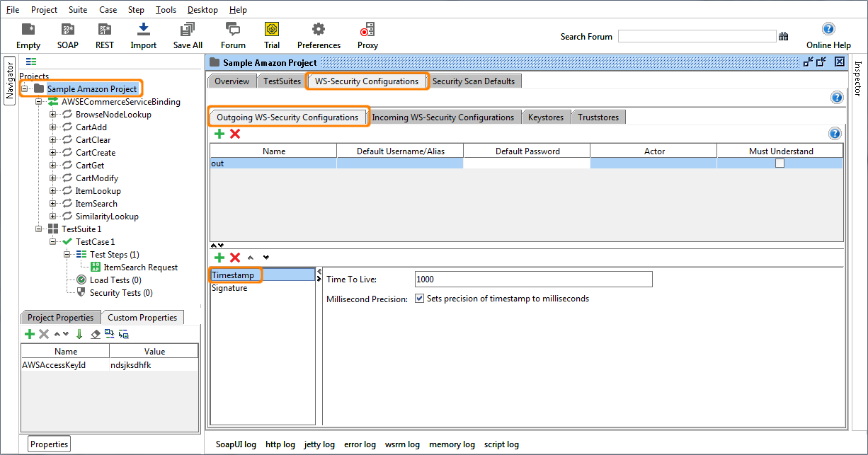Switch to Security Scan Defaults tab
Viewport: 868px width, 455px height.
[474, 81]
